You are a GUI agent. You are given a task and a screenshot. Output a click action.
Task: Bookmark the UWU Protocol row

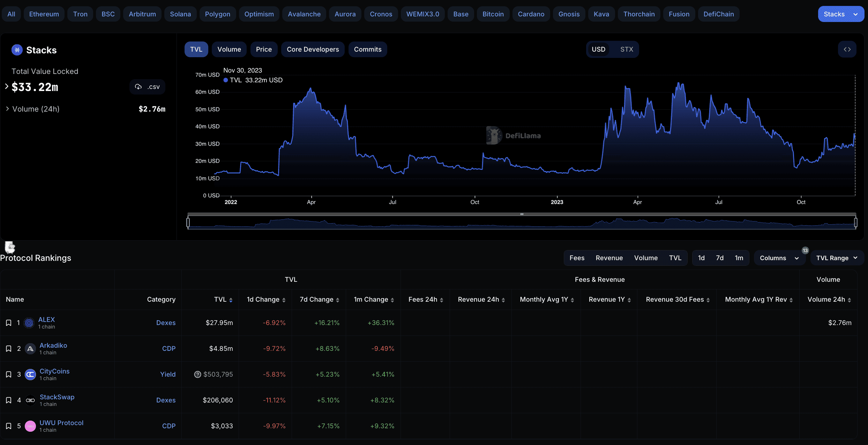click(9, 426)
